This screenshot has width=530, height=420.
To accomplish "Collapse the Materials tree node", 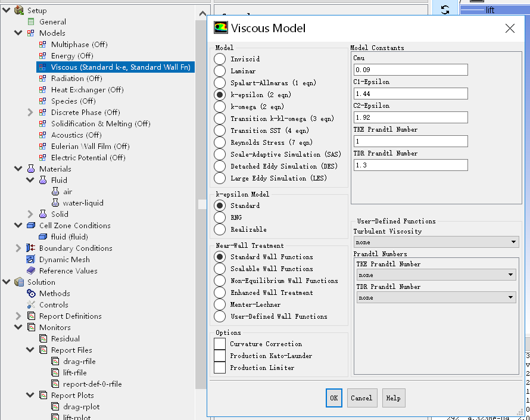I will click(x=18, y=169).
